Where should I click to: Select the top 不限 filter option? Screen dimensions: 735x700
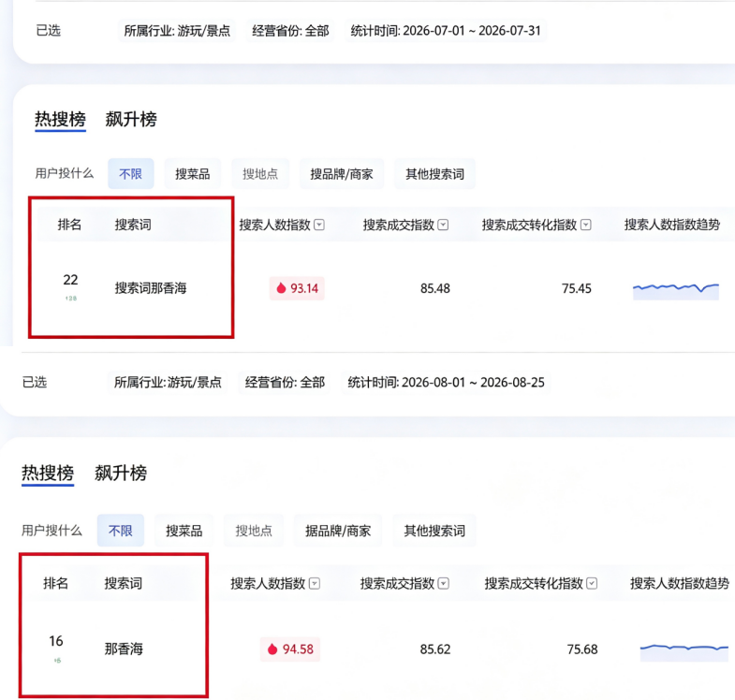coord(131,174)
